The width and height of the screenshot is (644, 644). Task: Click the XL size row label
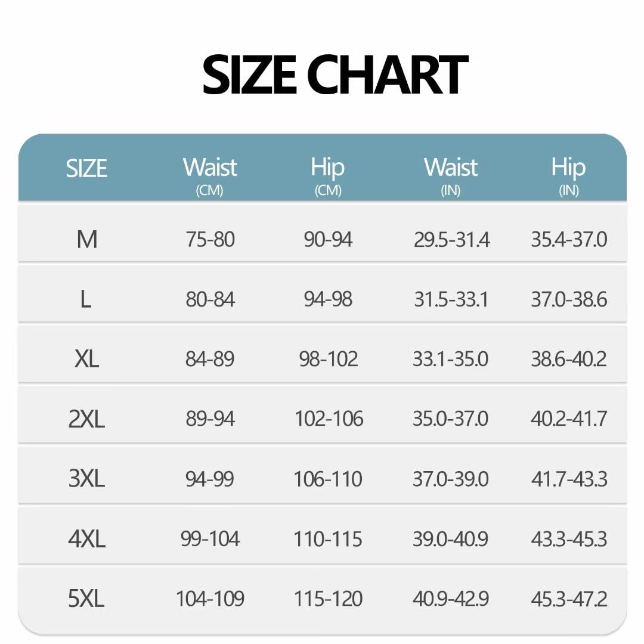coord(87,359)
